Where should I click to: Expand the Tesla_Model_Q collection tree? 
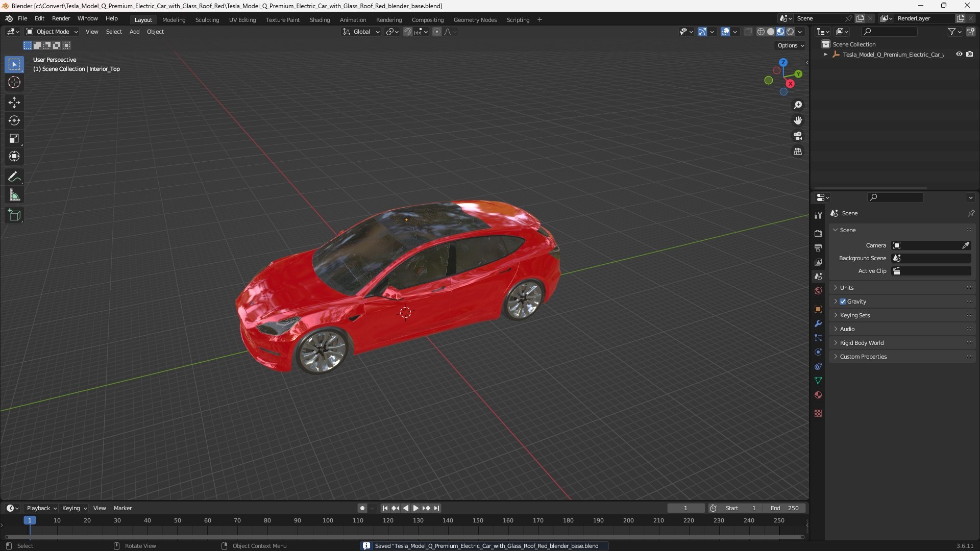825,55
